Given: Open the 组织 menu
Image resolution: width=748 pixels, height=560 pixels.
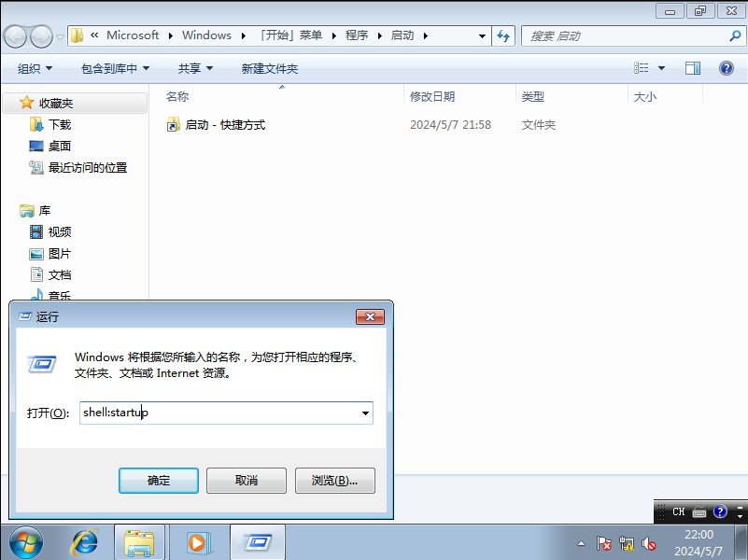Looking at the screenshot, I should (35, 69).
